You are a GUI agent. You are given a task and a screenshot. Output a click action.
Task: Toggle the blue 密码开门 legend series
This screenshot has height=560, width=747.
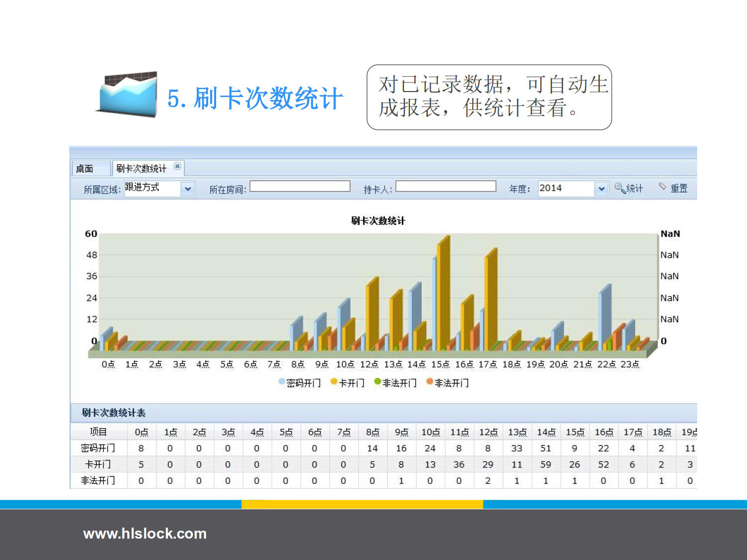300,383
